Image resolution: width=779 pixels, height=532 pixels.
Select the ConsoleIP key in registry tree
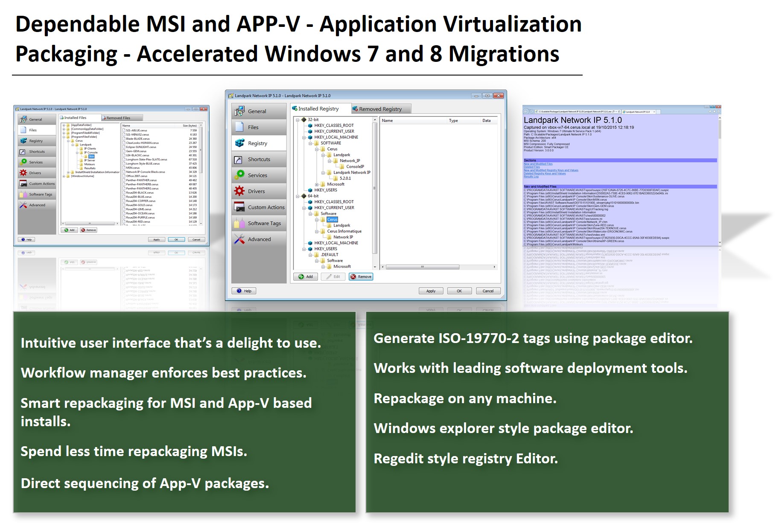(355, 167)
